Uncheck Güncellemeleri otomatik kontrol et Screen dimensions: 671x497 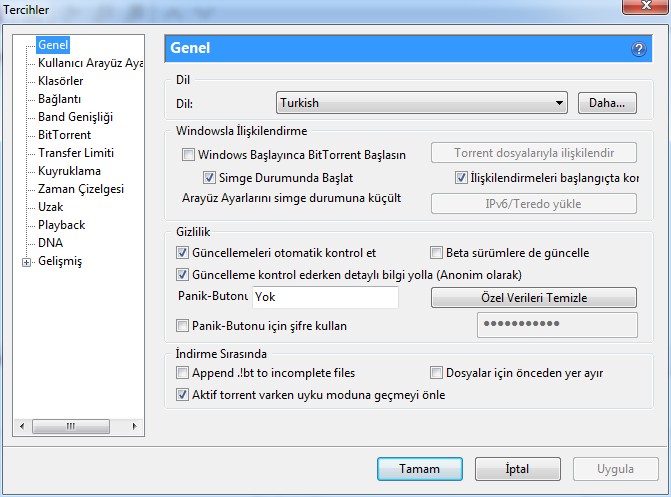tap(182, 253)
